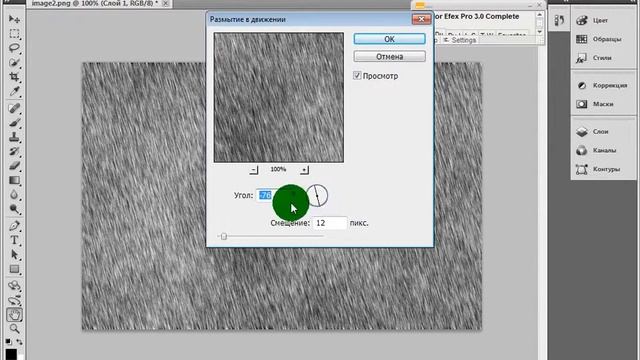Zoom out the dialog preview with minus

tap(253, 169)
